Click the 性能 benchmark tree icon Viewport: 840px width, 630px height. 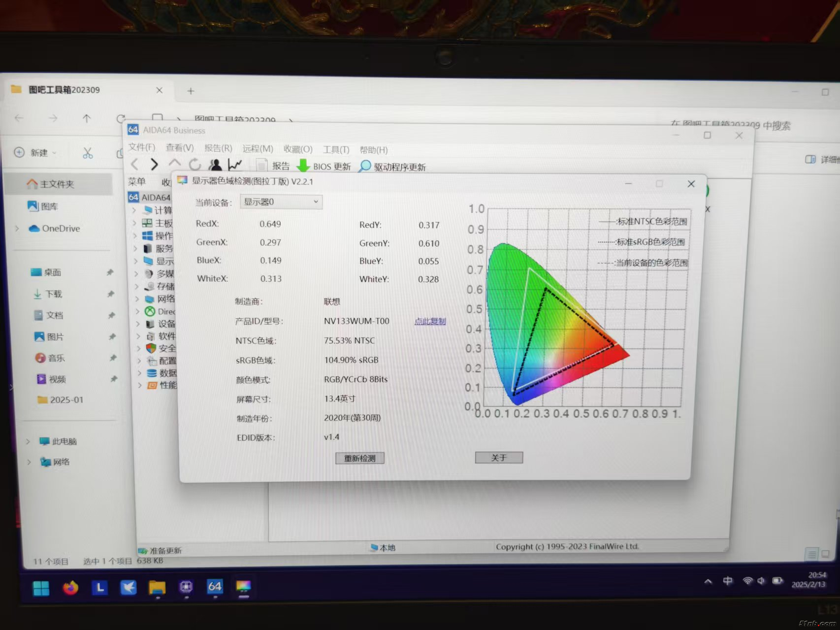click(153, 385)
